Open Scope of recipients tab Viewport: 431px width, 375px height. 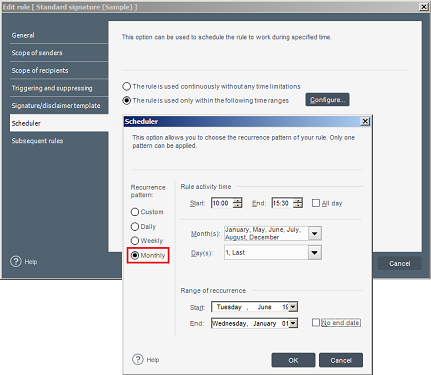[59, 70]
